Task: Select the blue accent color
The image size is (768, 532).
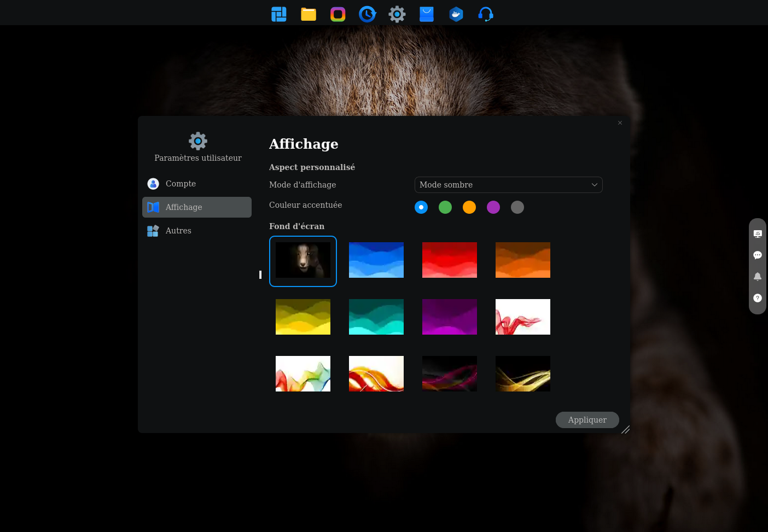Action: (x=421, y=207)
